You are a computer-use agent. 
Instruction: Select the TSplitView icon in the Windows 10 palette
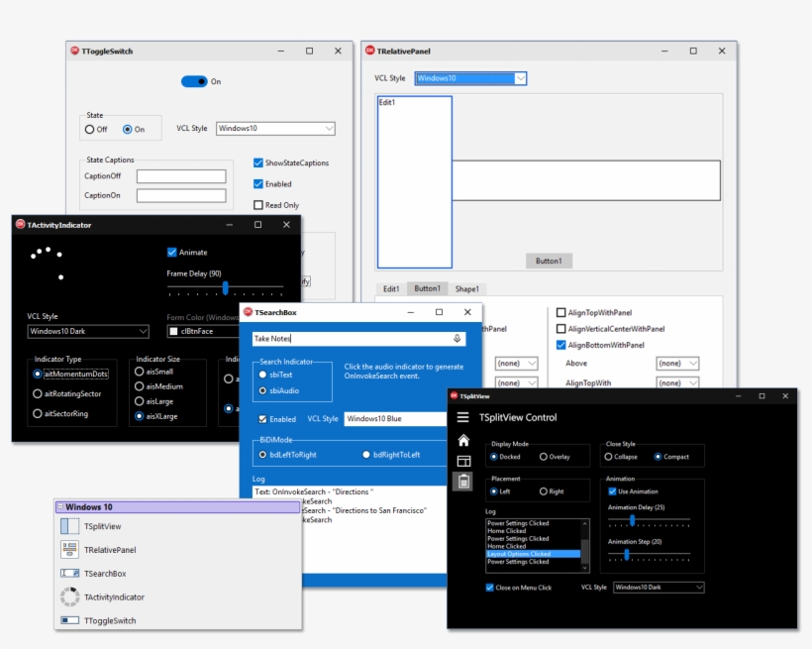pyautogui.click(x=69, y=524)
